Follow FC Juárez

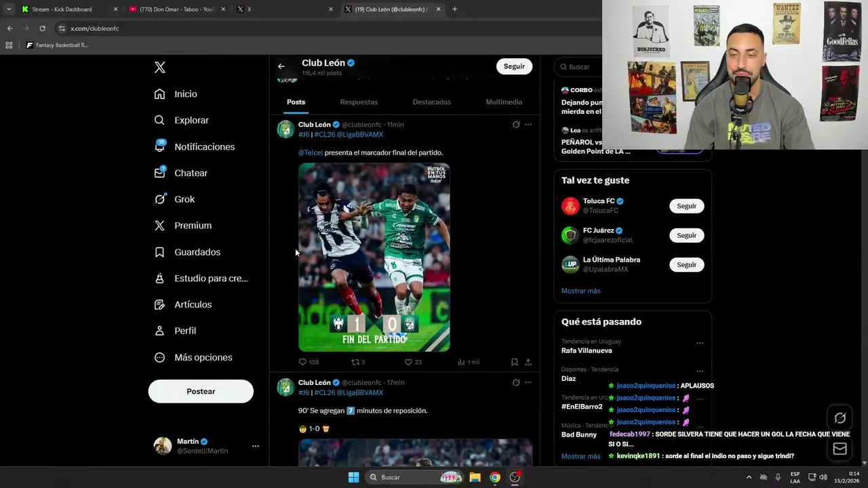tap(686, 235)
